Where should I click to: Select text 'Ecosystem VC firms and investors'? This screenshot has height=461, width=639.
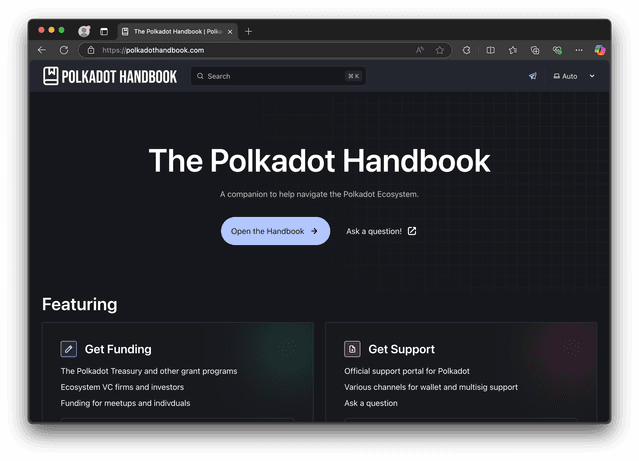pyautogui.click(x=122, y=387)
